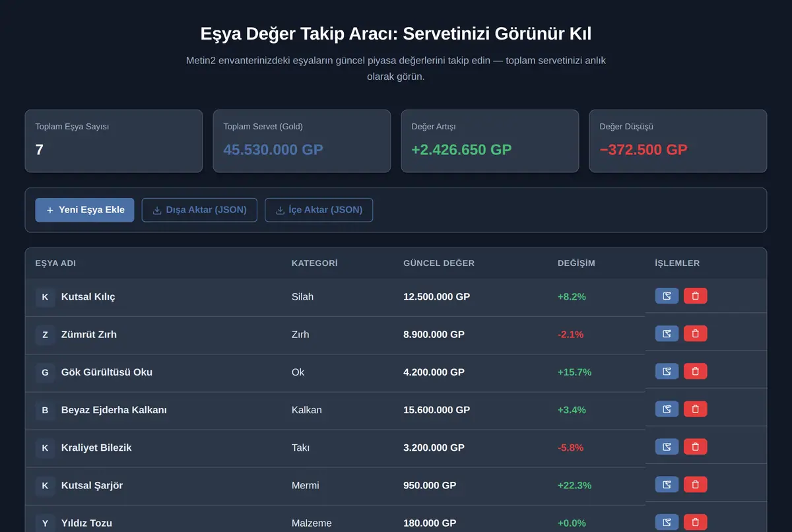The width and height of the screenshot is (792, 532).
Task: Delete Gök Gürültüsü Oku entry
Action: (x=695, y=371)
